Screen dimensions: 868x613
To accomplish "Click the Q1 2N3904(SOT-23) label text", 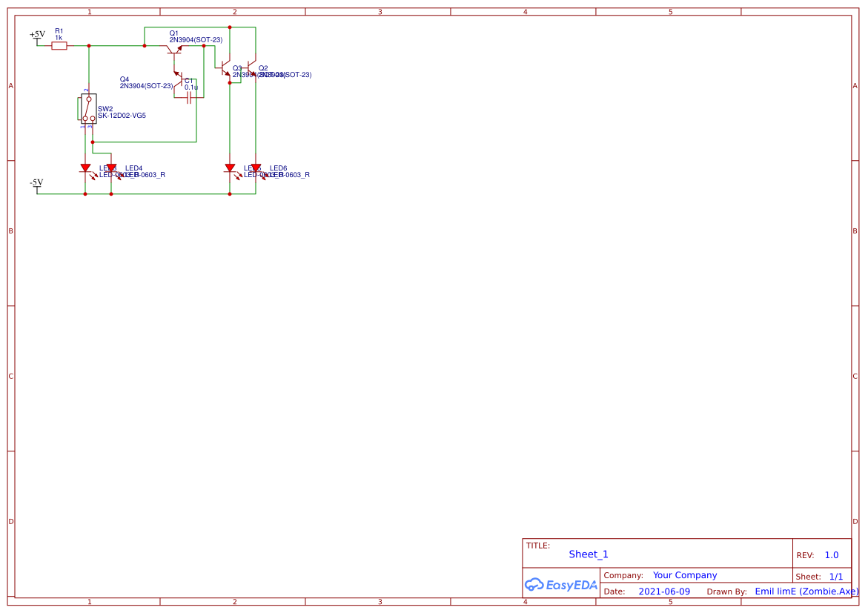I will click(196, 39).
